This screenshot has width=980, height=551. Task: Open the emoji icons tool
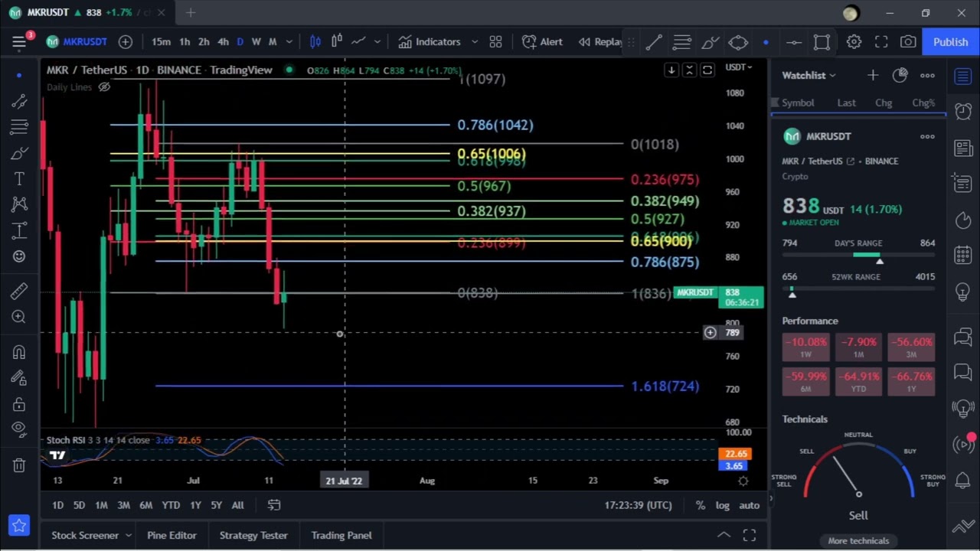[x=19, y=256]
